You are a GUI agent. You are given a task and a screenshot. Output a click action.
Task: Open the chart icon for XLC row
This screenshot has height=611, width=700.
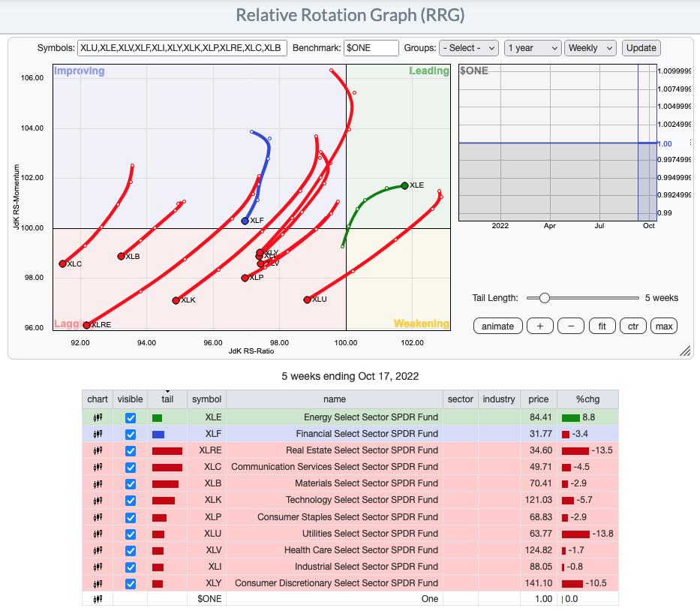(x=98, y=467)
